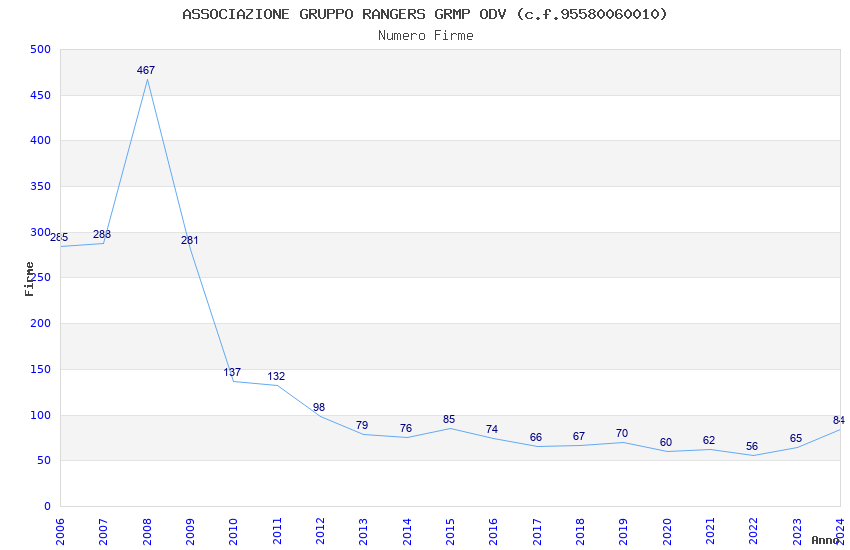Click the 2024 year label
This screenshot has width=850, height=550.
click(x=841, y=532)
